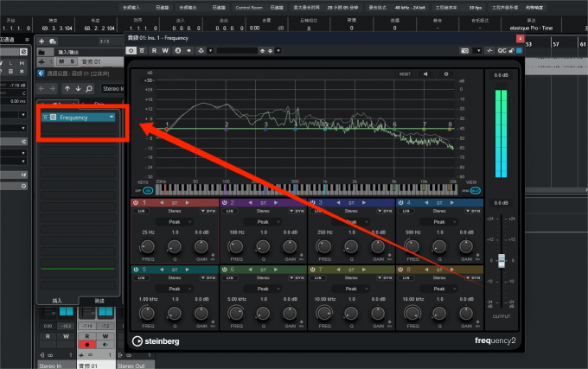Open the preset selector dropdown arrow
This screenshot has width=588, height=369.
(x=278, y=51)
